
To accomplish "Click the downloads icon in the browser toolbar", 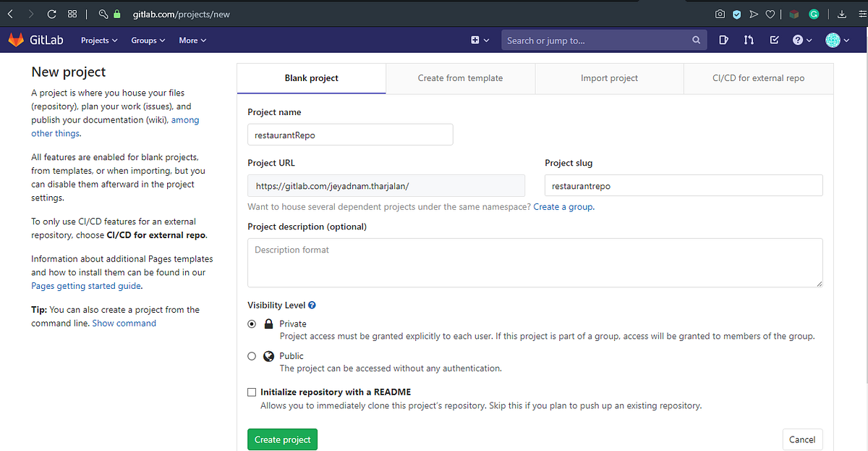I will (x=841, y=14).
